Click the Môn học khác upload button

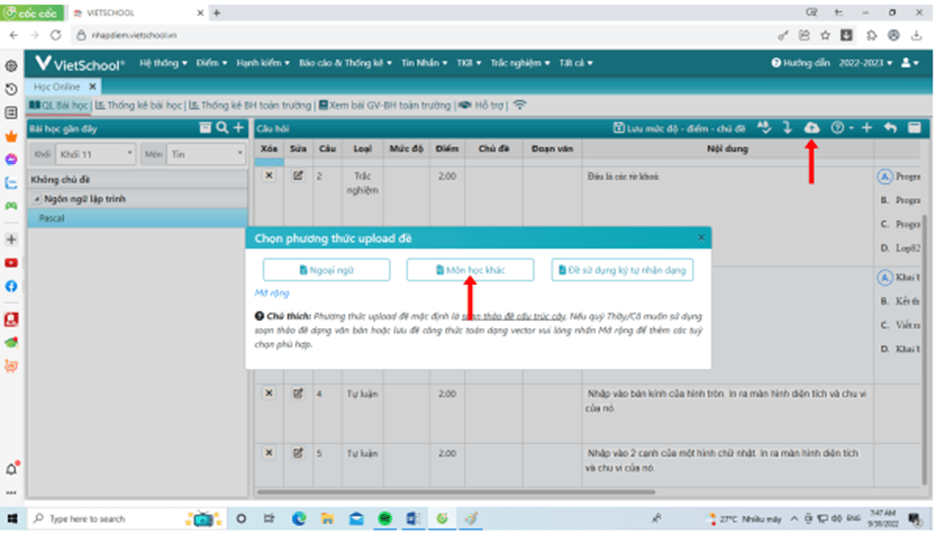coord(471,270)
